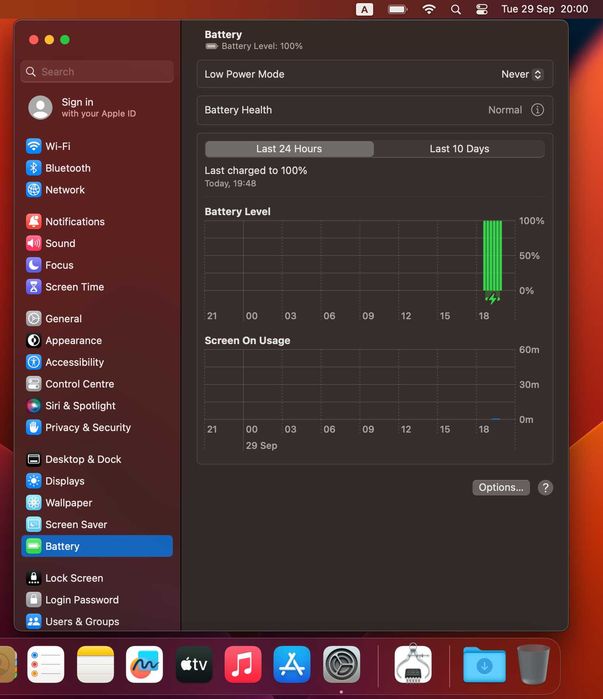Viewport: 603px width, 699px height.
Task: Launch Music from the Dock
Action: click(x=243, y=664)
